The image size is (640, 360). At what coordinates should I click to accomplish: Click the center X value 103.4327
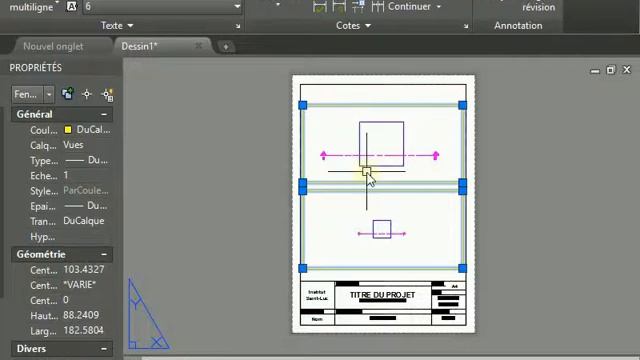(83, 270)
